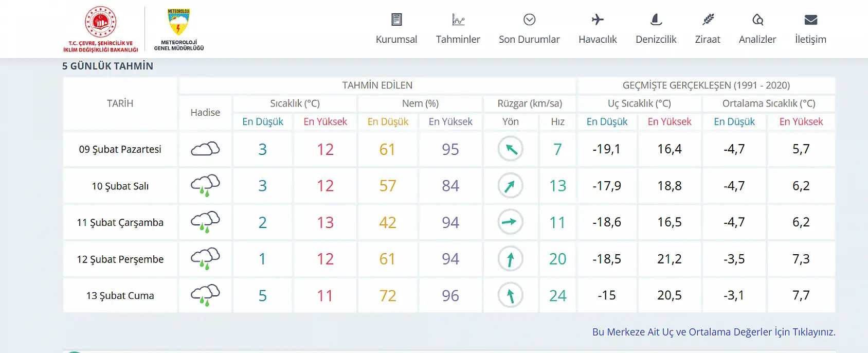Click the wind direction arrow for 11 Şubat Çarşamba
This screenshot has height=353, width=868.
tap(510, 222)
